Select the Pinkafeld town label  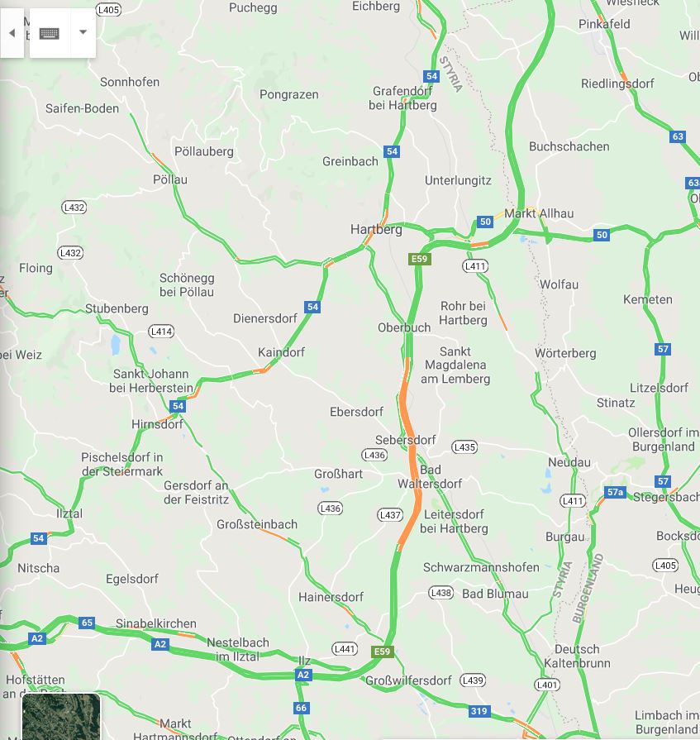tap(604, 24)
